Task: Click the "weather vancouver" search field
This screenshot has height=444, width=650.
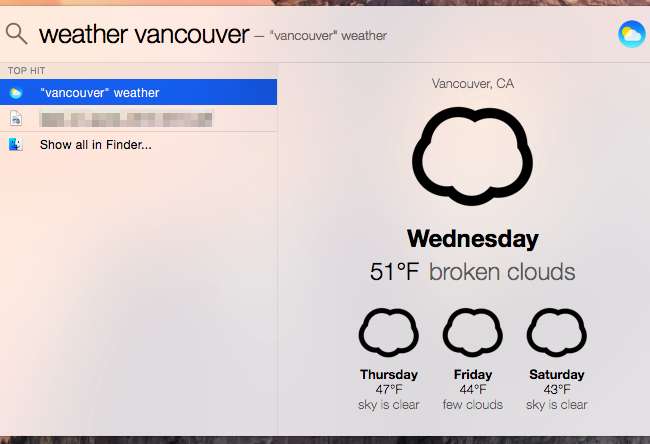Action: click(x=143, y=34)
